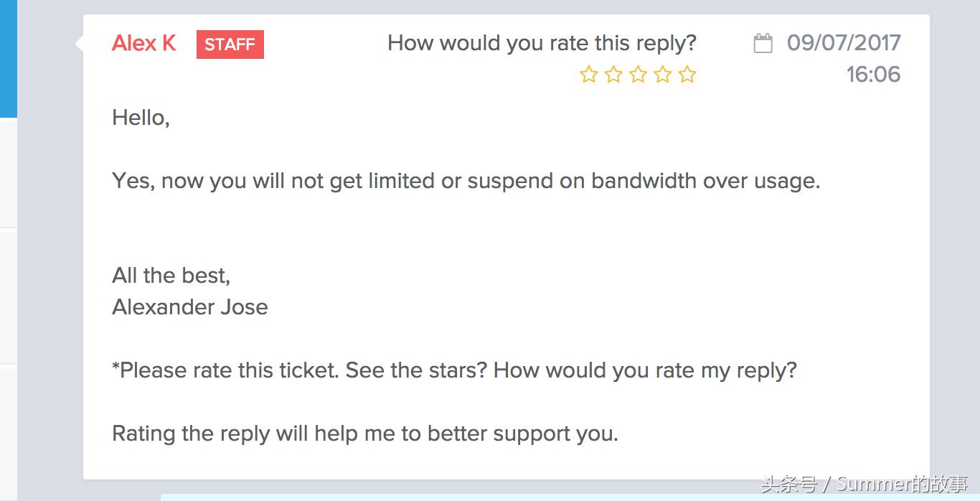
Task: Open the Alex K author name
Action: pos(143,44)
